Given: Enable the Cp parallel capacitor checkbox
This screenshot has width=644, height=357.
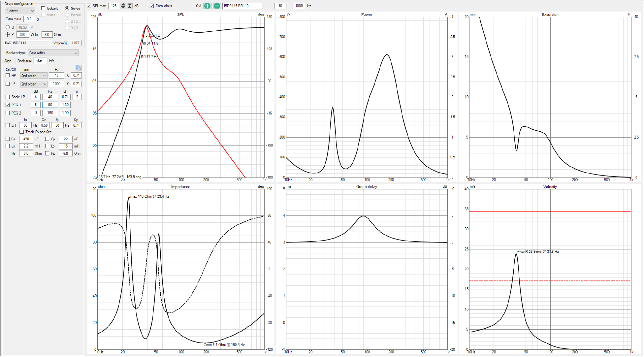Looking at the screenshot, I should (x=47, y=139).
